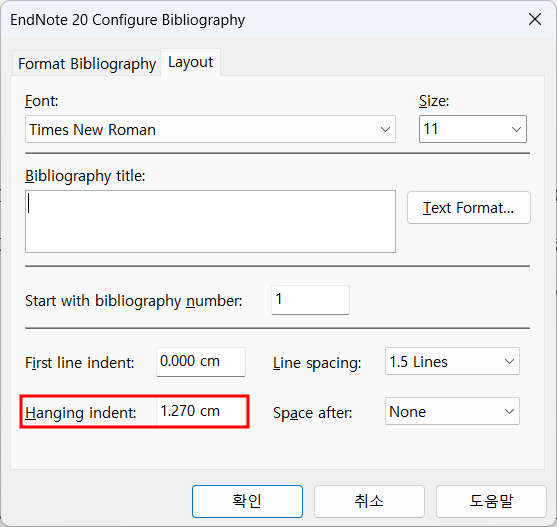This screenshot has width=557, height=527.
Task: Click the Bibliography title label
Action: click(85, 176)
